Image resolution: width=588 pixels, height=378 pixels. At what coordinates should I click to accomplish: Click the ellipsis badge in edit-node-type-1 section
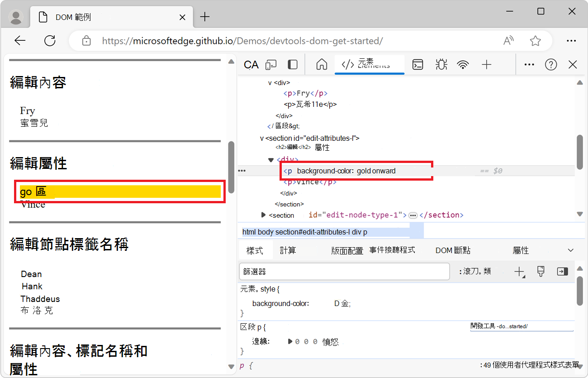click(413, 215)
